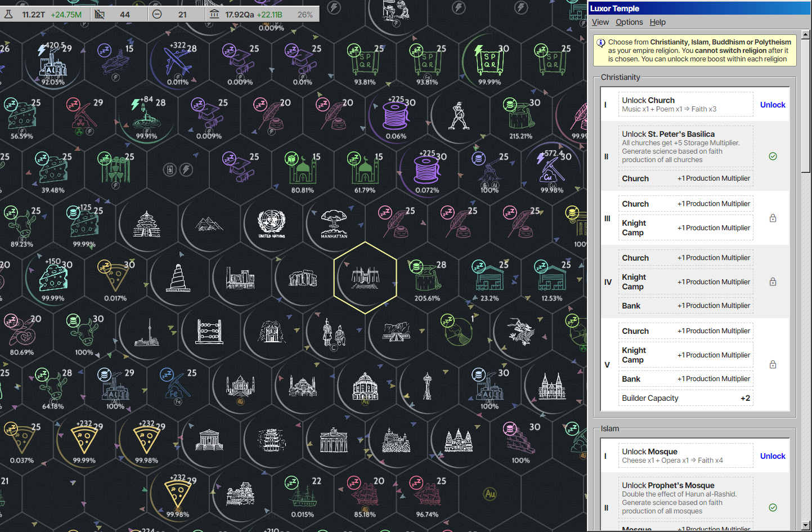Viewport: 812px width, 532px height.
Task: Click the lumber mill tile at 215.21%
Action: point(521,115)
